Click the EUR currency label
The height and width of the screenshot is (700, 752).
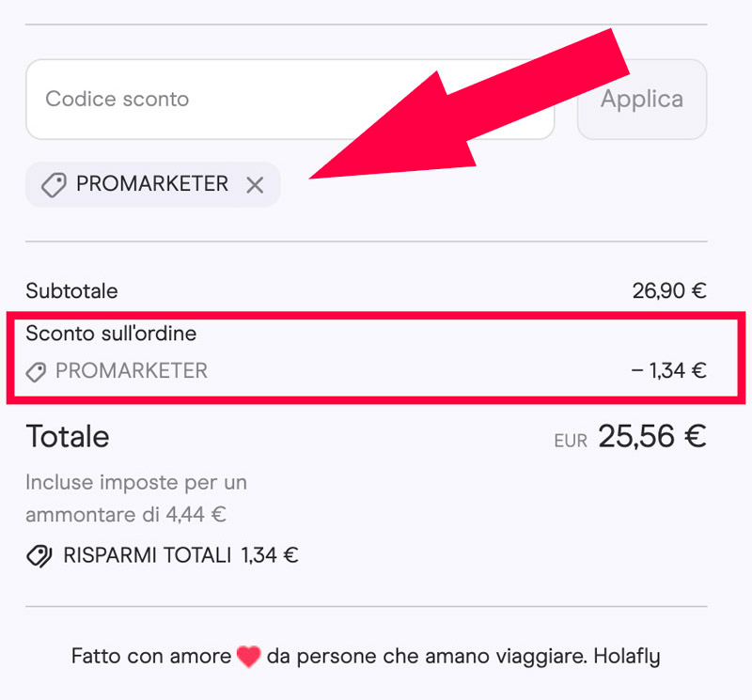571,440
